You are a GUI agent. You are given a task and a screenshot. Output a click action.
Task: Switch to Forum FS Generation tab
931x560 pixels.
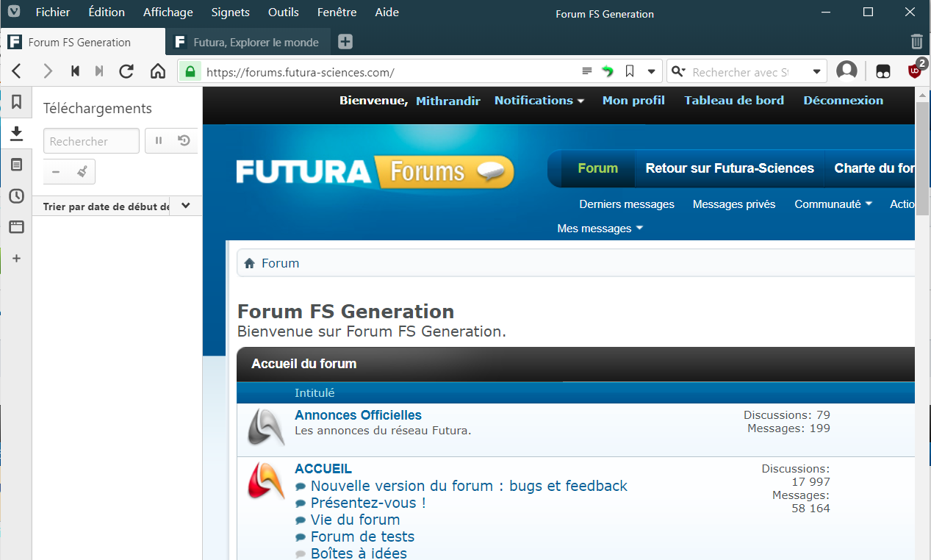click(x=83, y=42)
